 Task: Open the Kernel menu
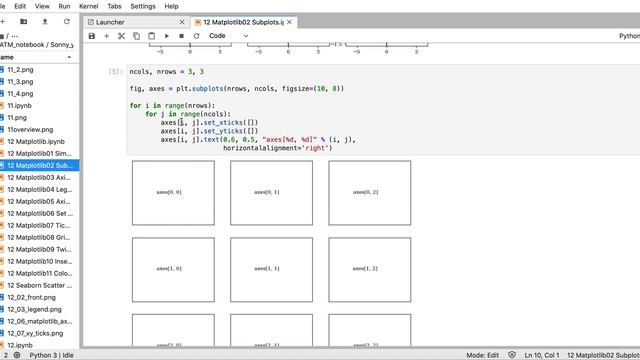[89, 6]
